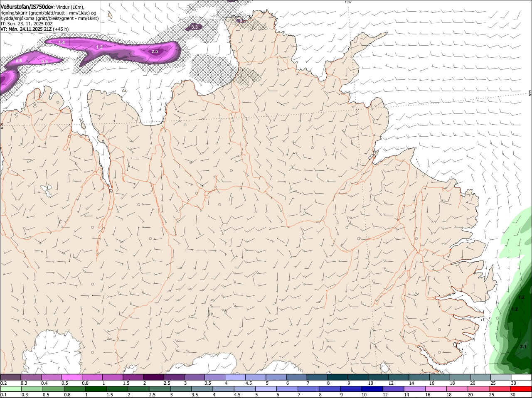
Task: Click the 2.1 value in red rain area
Action: click(x=523, y=346)
